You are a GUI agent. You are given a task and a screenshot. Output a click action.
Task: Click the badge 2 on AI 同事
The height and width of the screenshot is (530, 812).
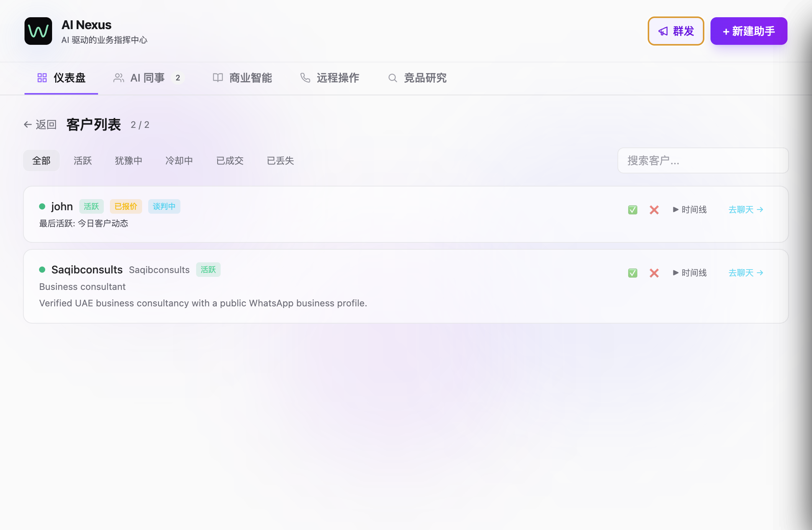pos(178,78)
